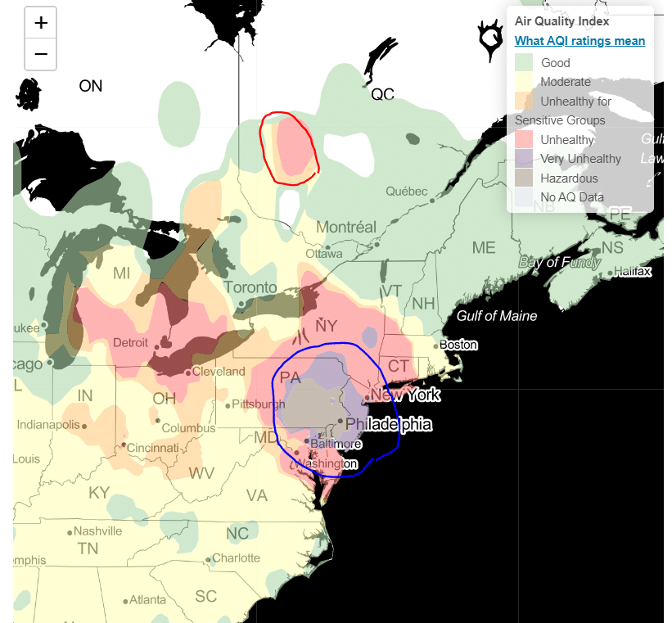
Task: Click the No AQ Data legend swatch
Action: click(524, 197)
